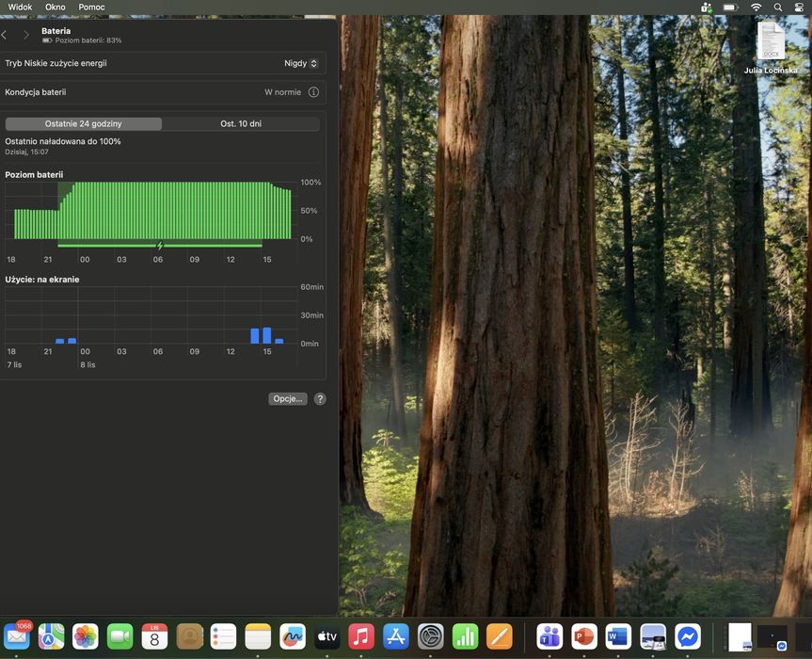The width and height of the screenshot is (812, 659).
Task: Launch Reminders from the Dock
Action: click(223, 636)
